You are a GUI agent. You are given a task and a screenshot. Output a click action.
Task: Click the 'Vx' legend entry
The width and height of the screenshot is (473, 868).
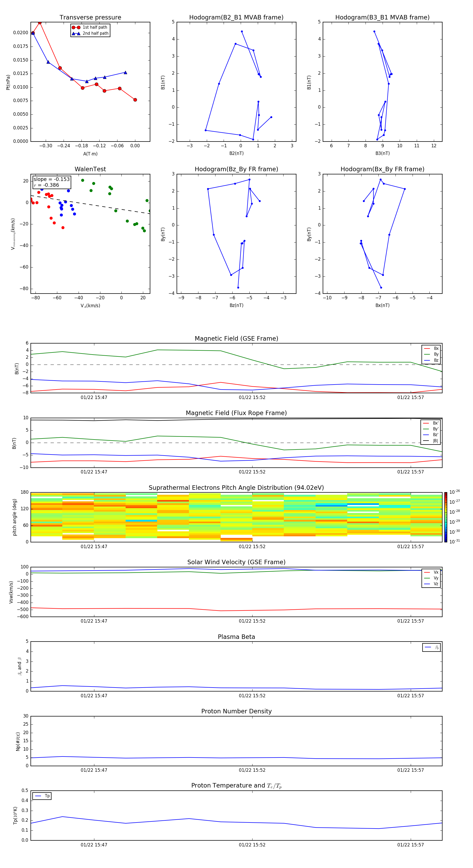(431, 573)
